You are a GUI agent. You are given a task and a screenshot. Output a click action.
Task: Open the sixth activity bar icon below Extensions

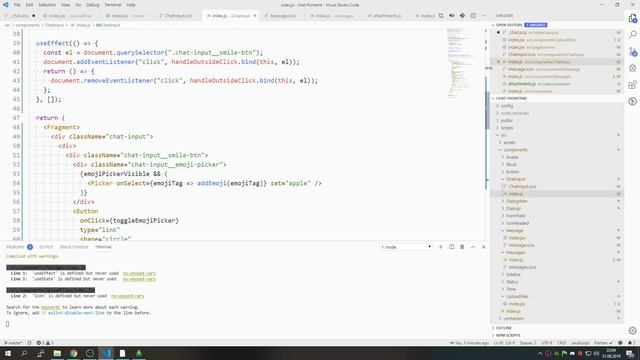point(633,101)
